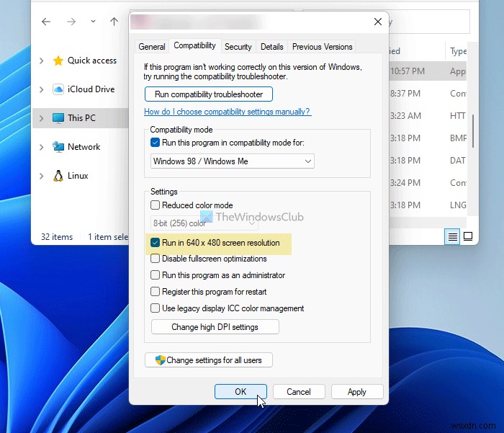504x433 pixels.
Task: Open the Windows 98 / Windows Me dropdown
Action: (233, 161)
